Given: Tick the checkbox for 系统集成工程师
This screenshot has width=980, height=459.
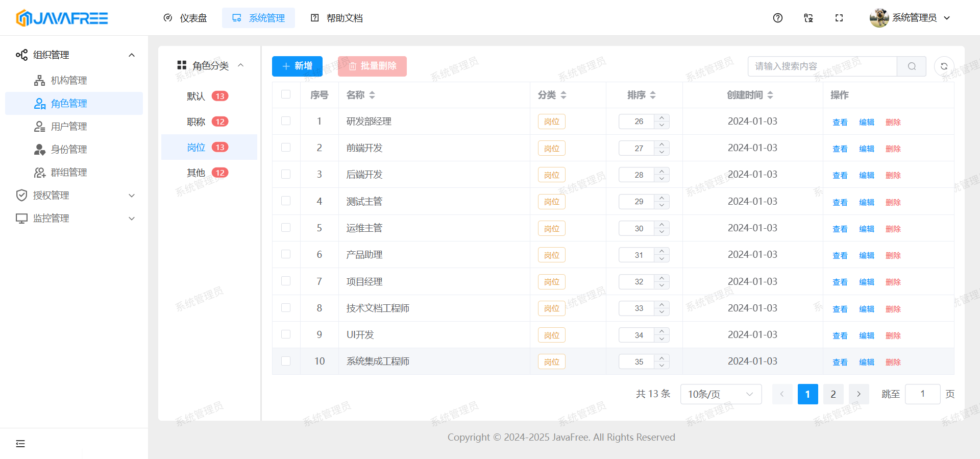Looking at the screenshot, I should [x=286, y=361].
